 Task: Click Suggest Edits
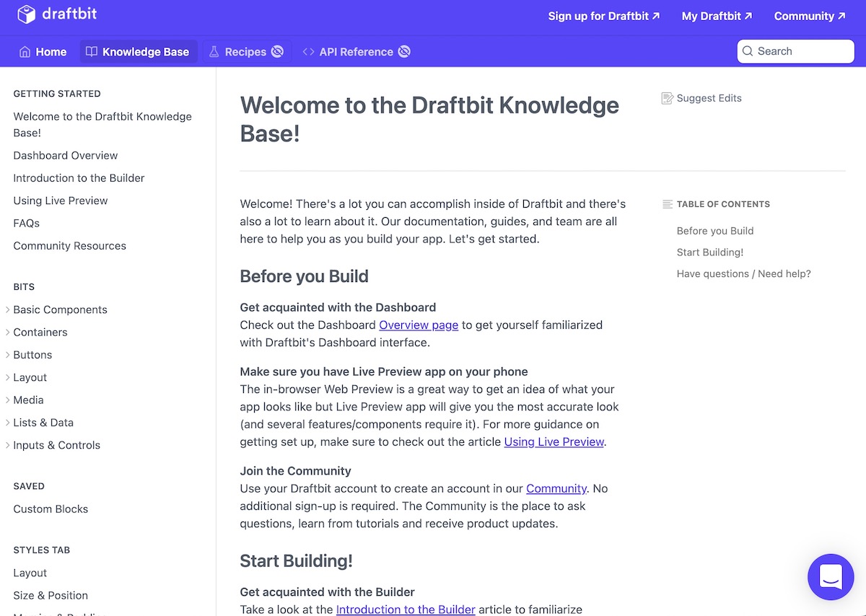(701, 98)
